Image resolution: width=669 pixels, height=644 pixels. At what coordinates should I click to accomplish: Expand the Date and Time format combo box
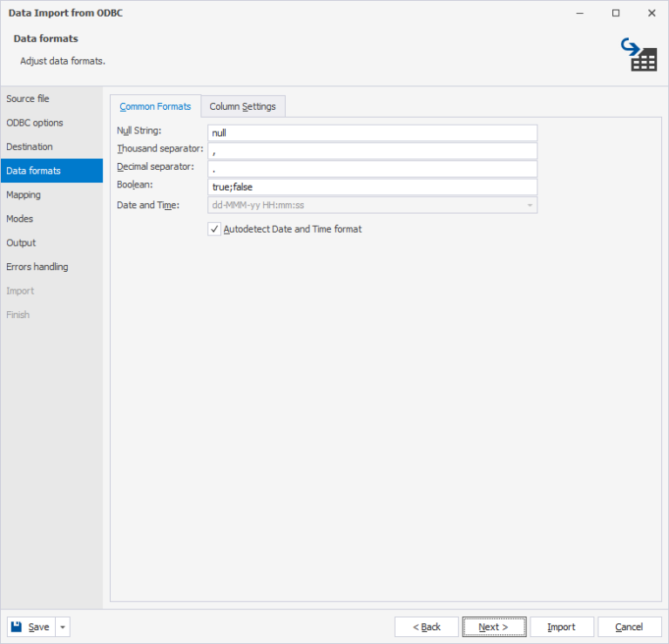point(530,206)
